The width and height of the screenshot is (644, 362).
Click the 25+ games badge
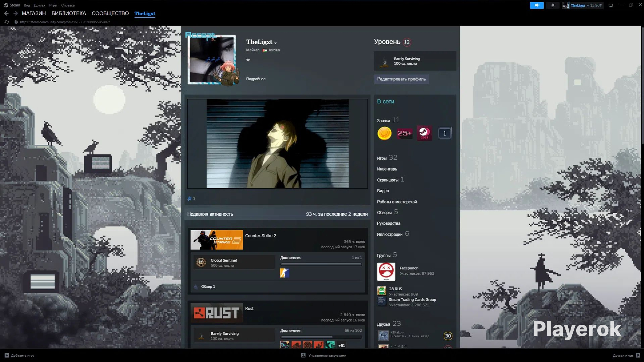(x=404, y=133)
